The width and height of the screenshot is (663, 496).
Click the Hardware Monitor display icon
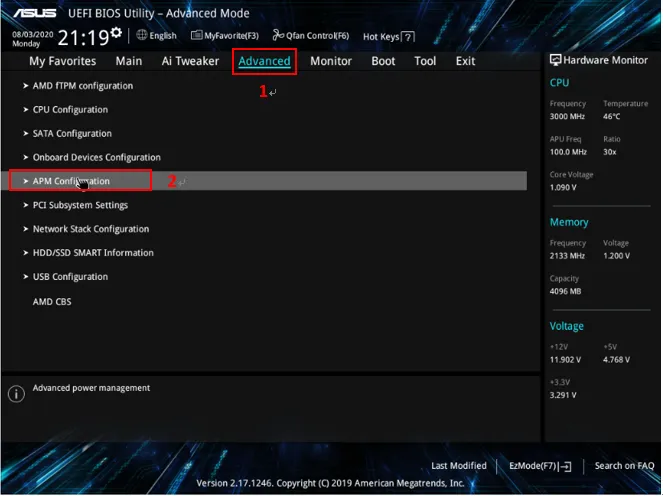pos(555,60)
